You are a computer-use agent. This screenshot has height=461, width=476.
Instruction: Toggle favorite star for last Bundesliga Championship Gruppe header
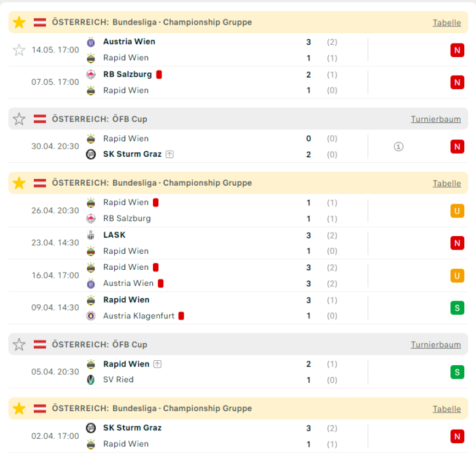(x=19, y=409)
